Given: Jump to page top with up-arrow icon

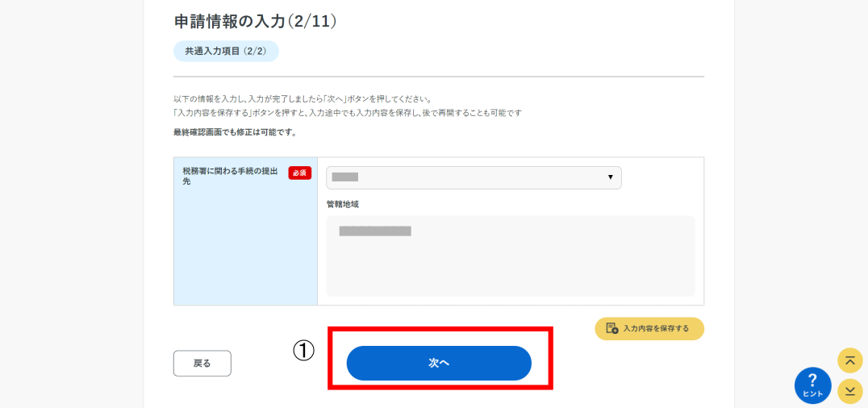Looking at the screenshot, I should coord(849,360).
